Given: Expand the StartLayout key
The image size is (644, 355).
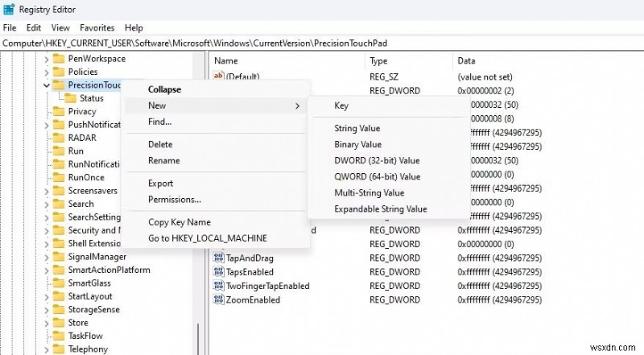Looking at the screenshot, I should (47, 297).
